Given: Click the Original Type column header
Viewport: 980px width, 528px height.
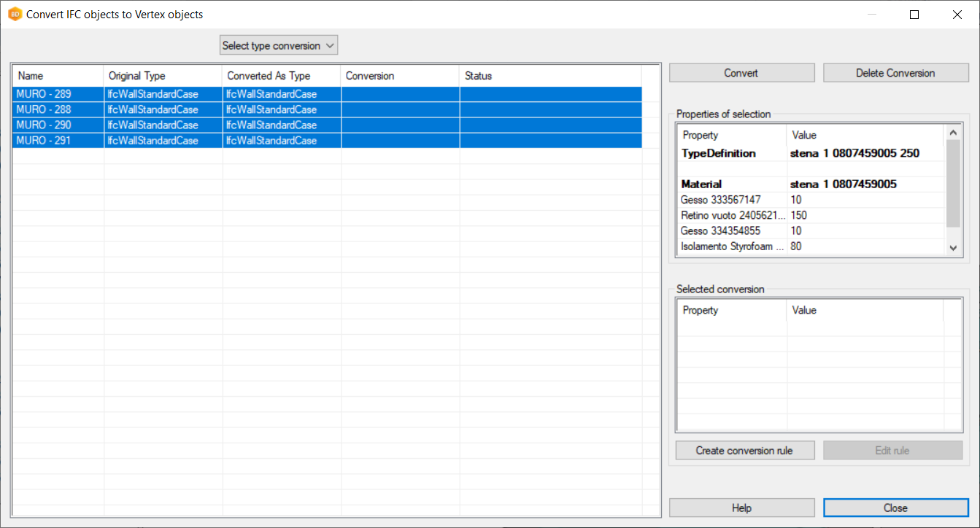Looking at the screenshot, I should (163, 76).
